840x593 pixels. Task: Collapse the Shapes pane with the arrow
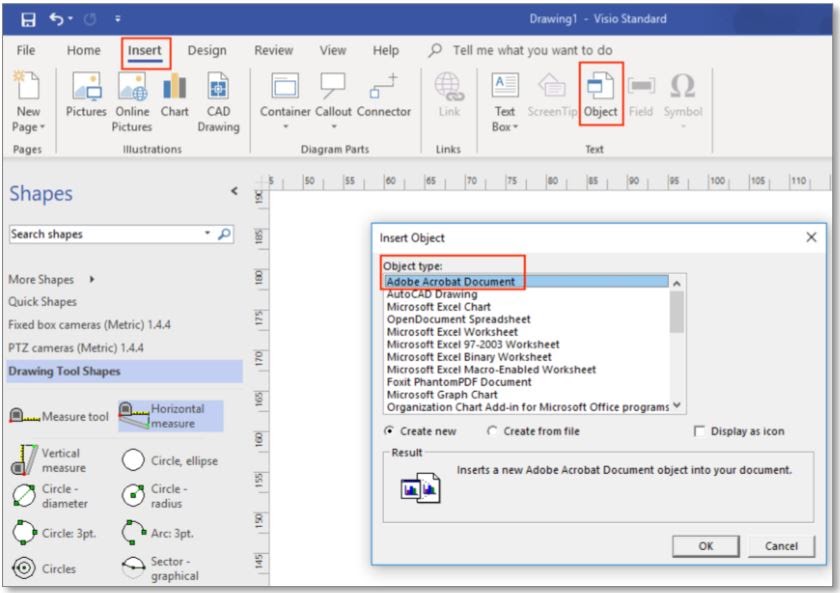[x=234, y=191]
